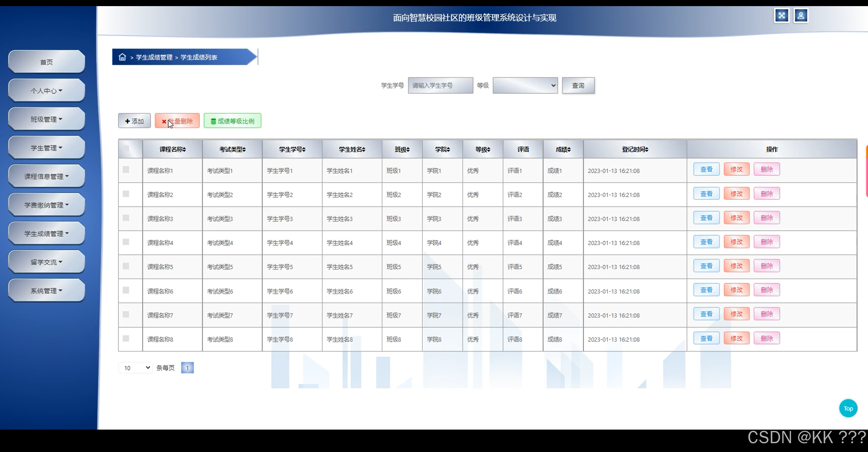Click the 添加 button with plus icon

pyautogui.click(x=134, y=120)
